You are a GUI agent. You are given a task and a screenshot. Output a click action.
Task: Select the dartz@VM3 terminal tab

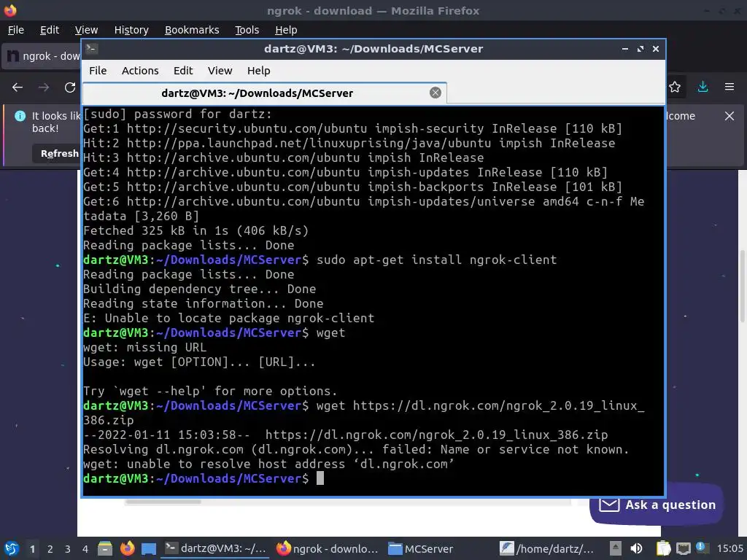264,93
